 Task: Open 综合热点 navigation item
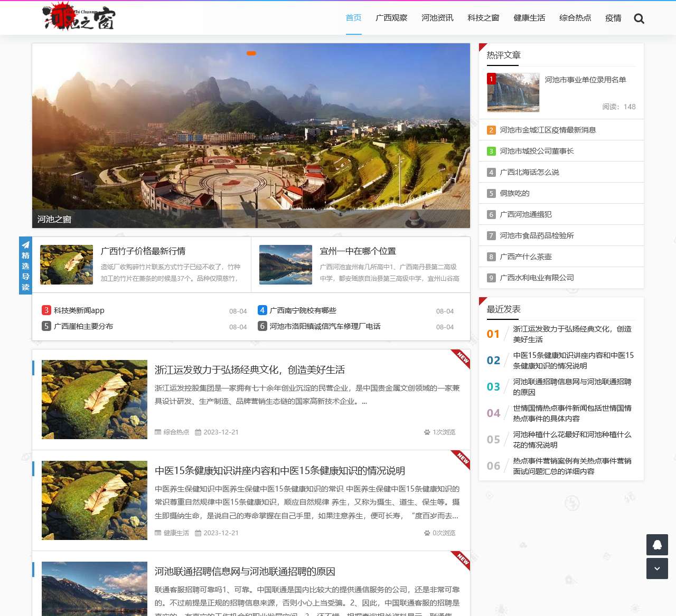(575, 18)
